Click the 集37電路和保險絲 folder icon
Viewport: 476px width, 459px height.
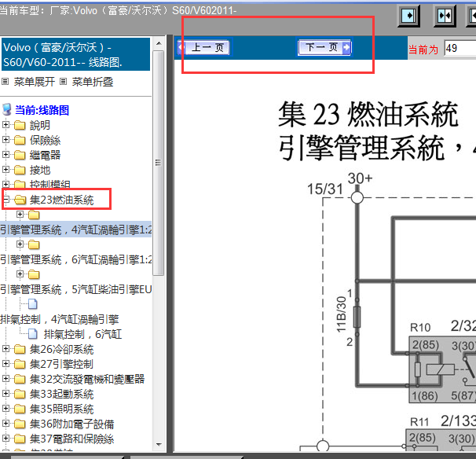[20, 439]
